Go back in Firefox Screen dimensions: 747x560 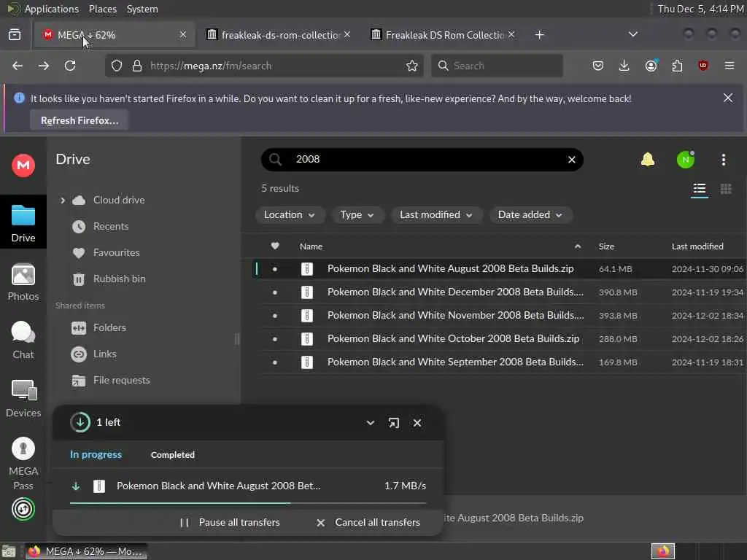click(18, 66)
